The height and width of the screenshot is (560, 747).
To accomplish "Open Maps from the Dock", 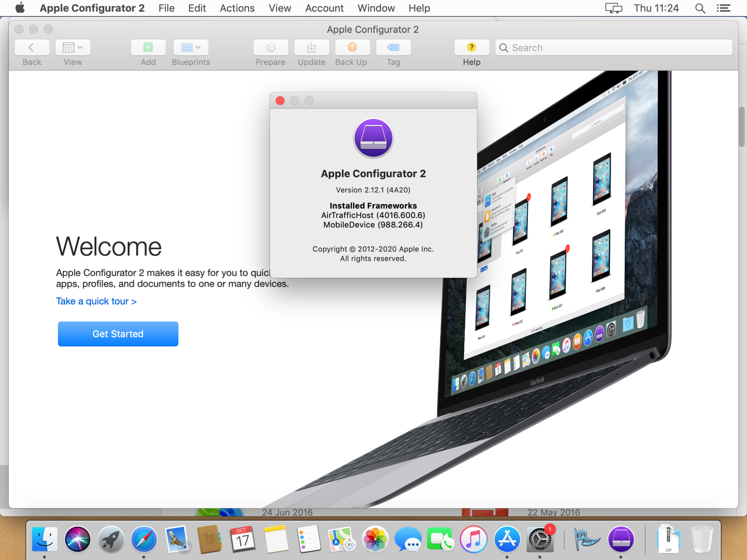I will pos(342,539).
